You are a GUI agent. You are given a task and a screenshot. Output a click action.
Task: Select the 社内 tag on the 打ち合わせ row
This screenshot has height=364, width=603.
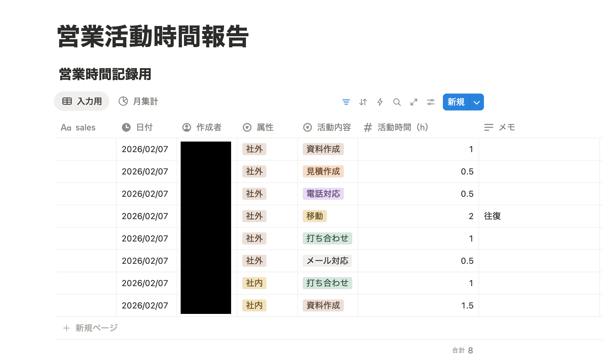coord(254,283)
